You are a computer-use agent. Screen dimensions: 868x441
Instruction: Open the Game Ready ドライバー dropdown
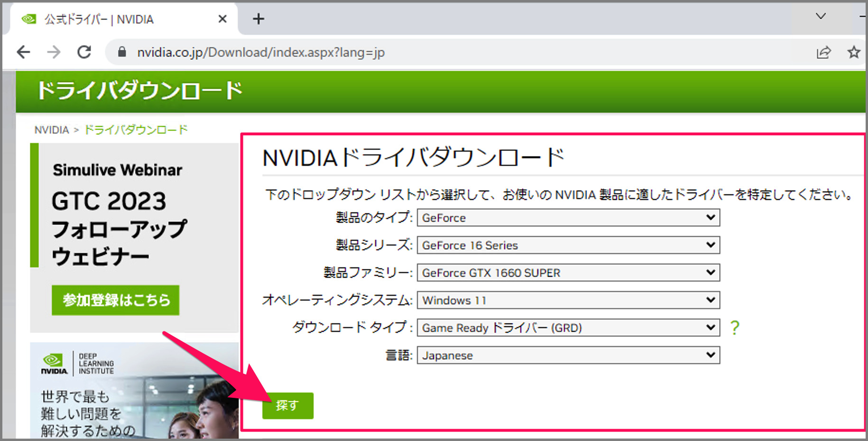pos(567,328)
